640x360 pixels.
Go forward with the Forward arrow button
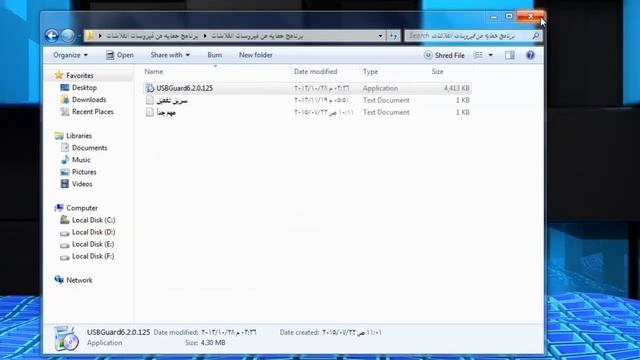click(x=68, y=36)
